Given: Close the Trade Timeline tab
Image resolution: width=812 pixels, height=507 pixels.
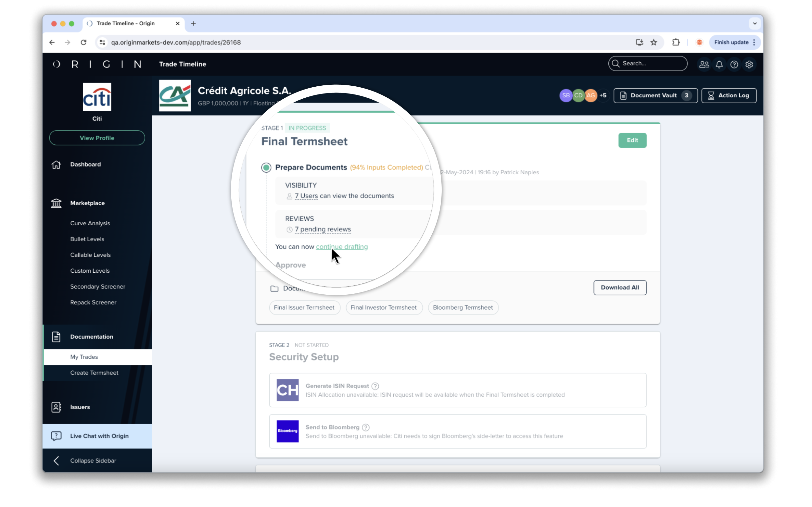Looking at the screenshot, I should coord(177,23).
